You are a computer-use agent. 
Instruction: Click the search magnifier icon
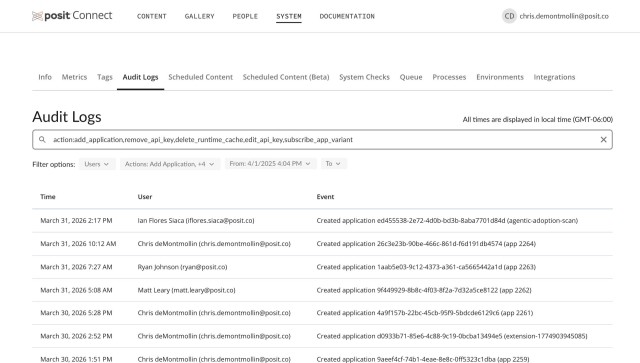pos(42,140)
